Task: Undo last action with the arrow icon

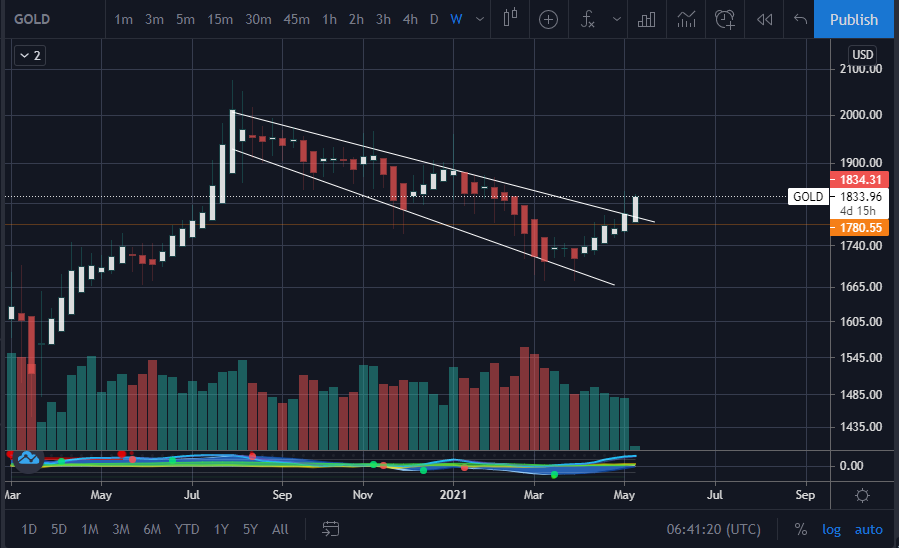Action: tap(800, 19)
